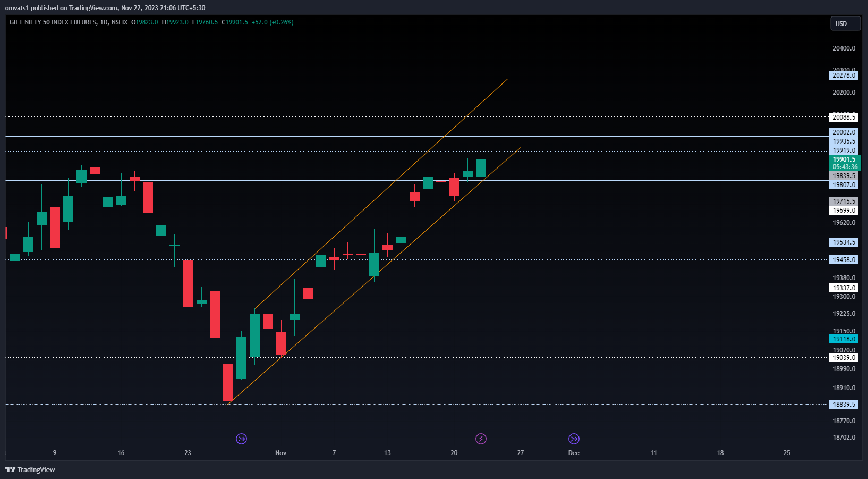Open the lightning bolt event marker
The image size is (868, 479).
click(481, 439)
